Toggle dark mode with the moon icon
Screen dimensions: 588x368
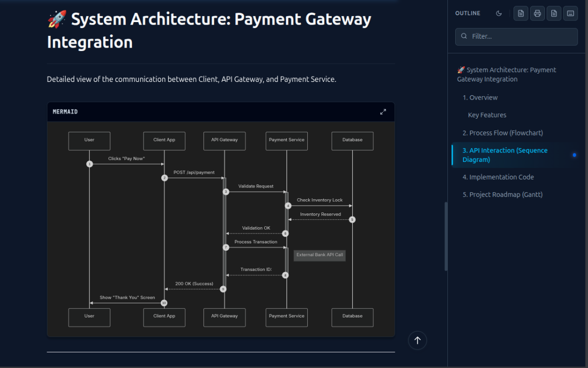click(499, 13)
